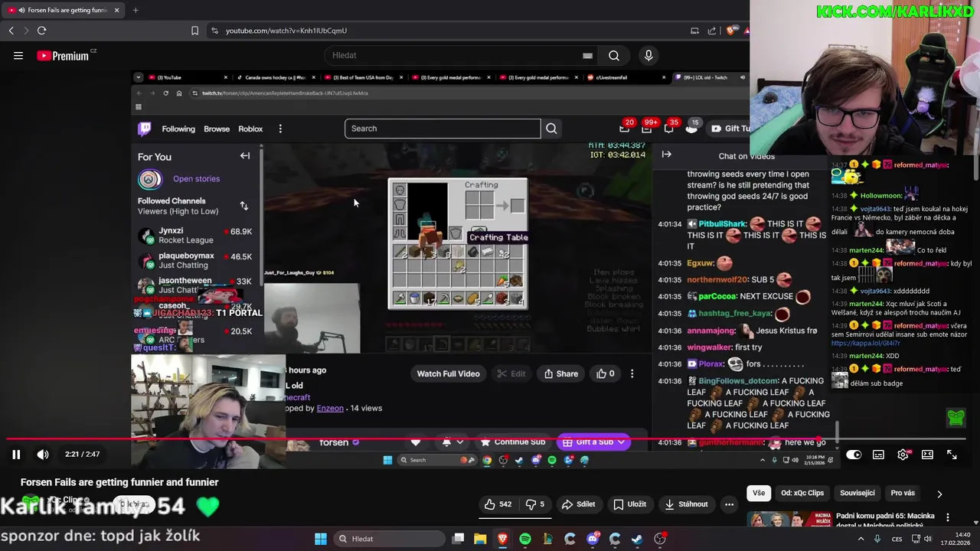This screenshot has width=980, height=551.
Task: Pause the video with the player pause button
Action: (x=15, y=454)
